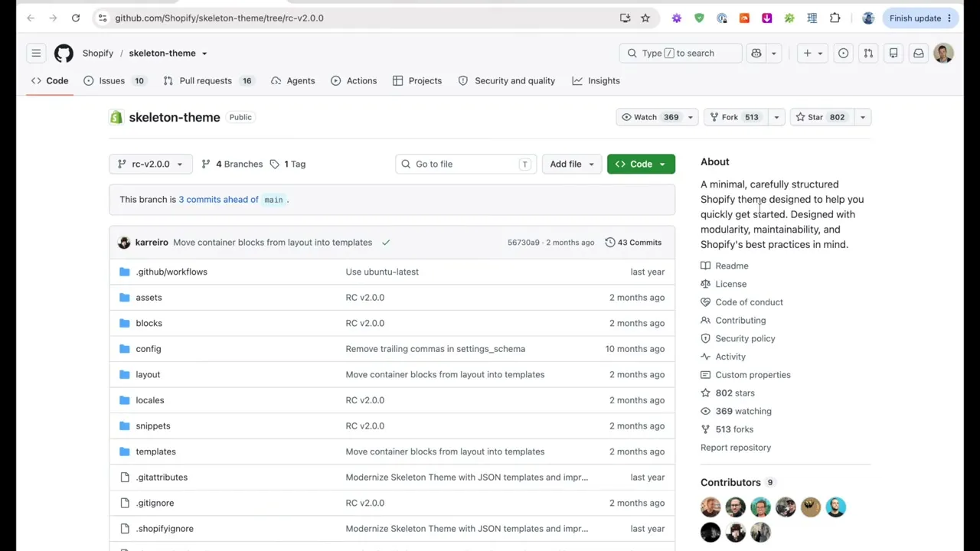
Task: Expand the create-new dropdown caret
Action: [819, 53]
